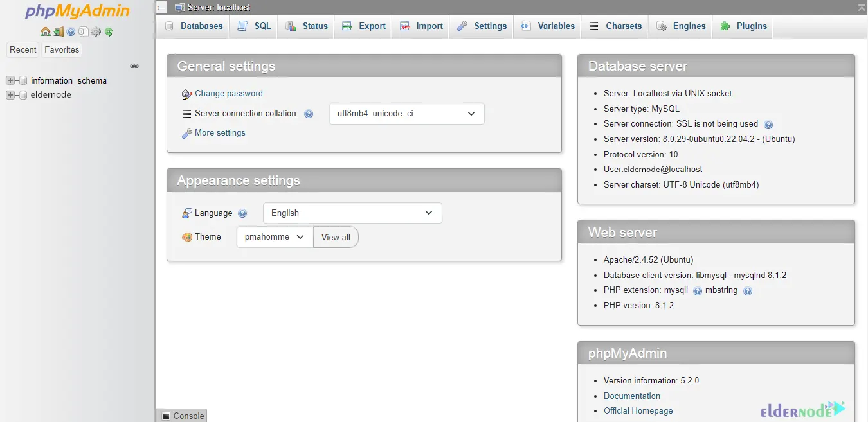
Task: Expand the information_schema database tree node
Action: click(x=10, y=81)
